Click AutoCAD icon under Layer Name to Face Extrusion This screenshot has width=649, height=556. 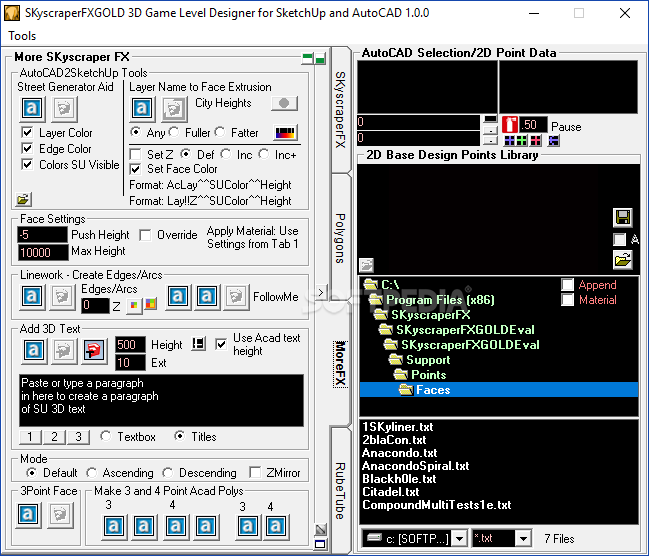click(142, 108)
